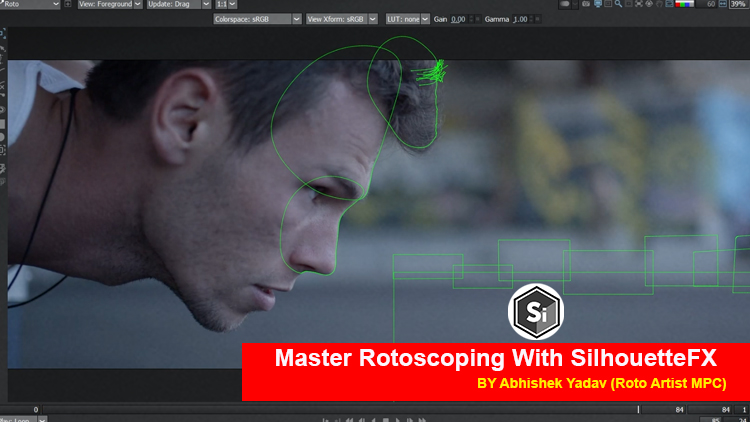Click the Gain value field

pos(459,19)
